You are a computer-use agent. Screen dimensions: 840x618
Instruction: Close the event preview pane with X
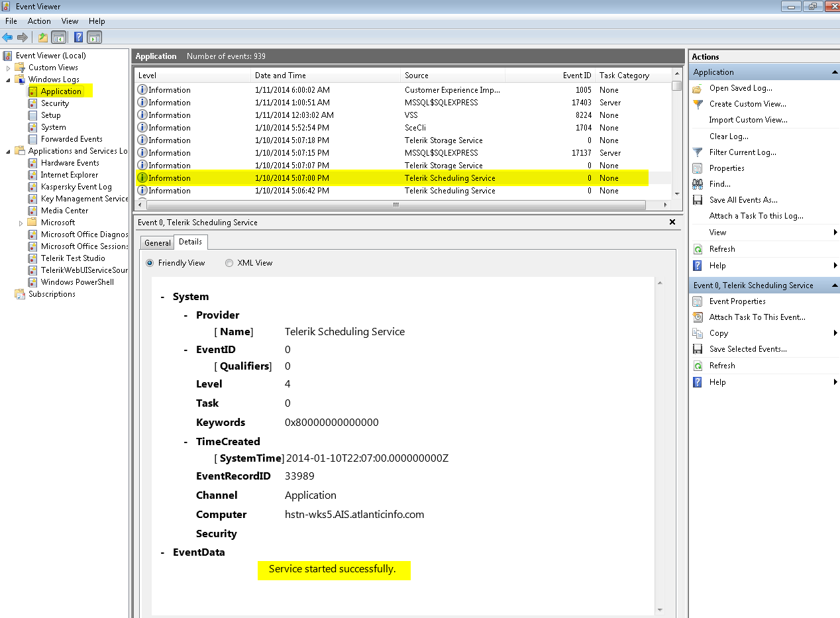pos(672,223)
